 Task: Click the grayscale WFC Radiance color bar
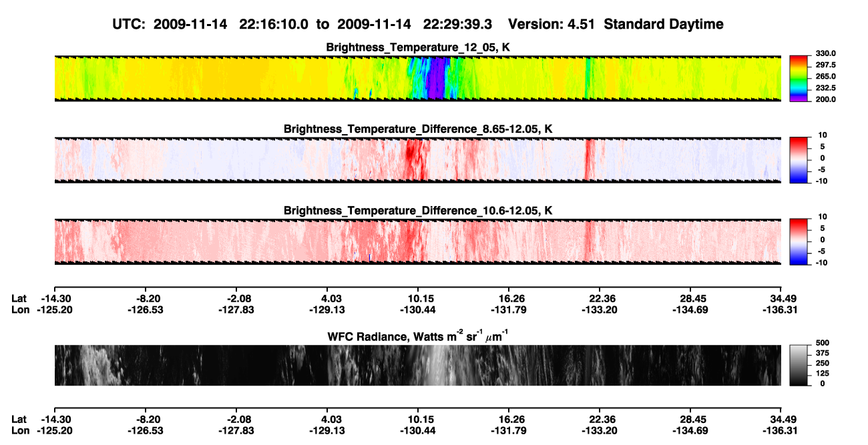(798, 366)
